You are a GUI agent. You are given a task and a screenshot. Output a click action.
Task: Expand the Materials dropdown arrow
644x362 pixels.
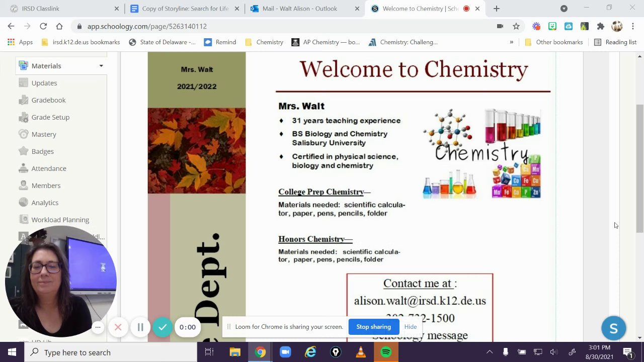(x=101, y=66)
